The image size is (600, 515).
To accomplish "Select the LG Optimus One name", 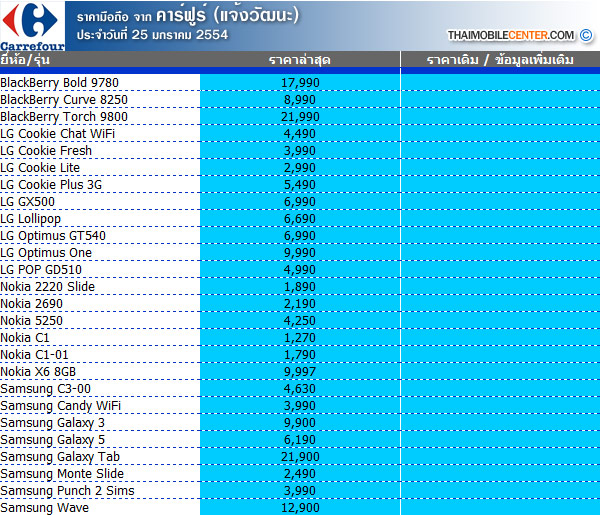I will point(46,253).
